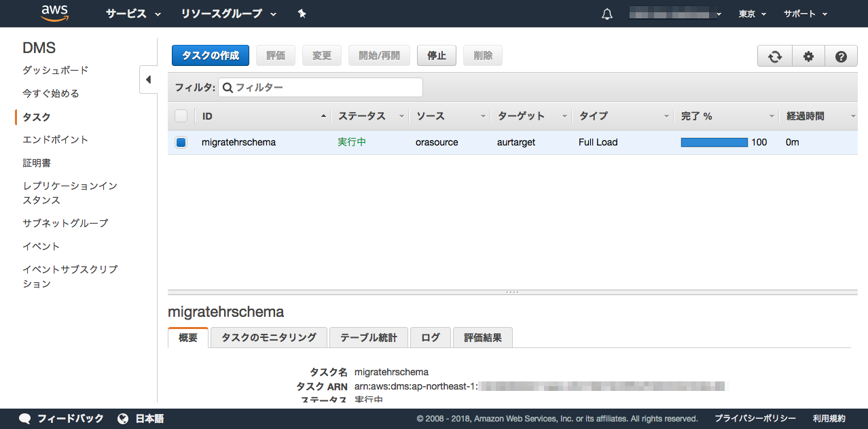Viewport: 868px width, 429px height.
Task: Open help with the question mark icon
Action: point(841,56)
